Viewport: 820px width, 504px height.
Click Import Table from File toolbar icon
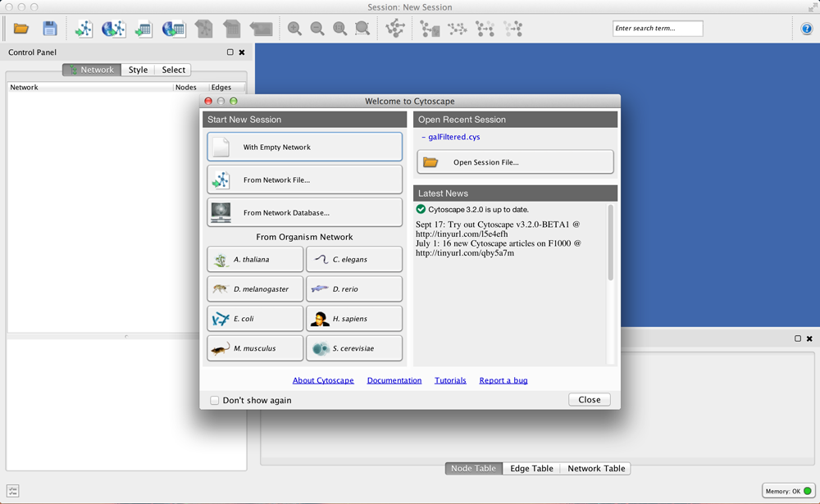pos(143,29)
